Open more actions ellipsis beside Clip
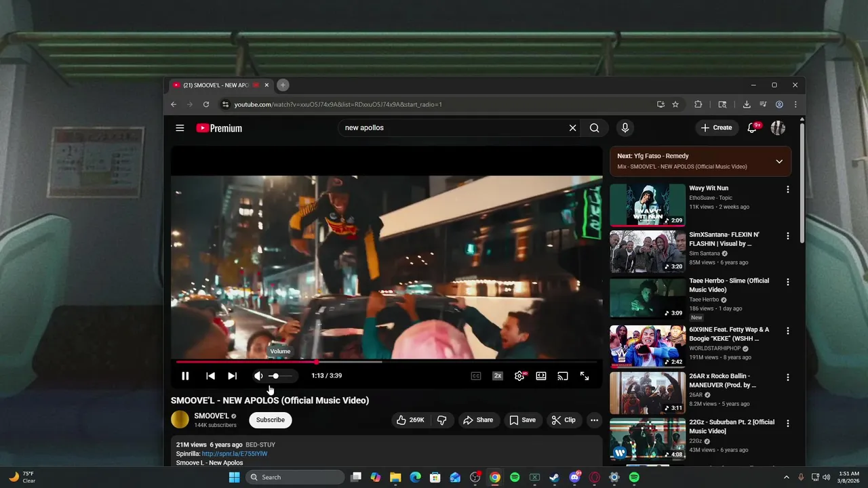 594,420
